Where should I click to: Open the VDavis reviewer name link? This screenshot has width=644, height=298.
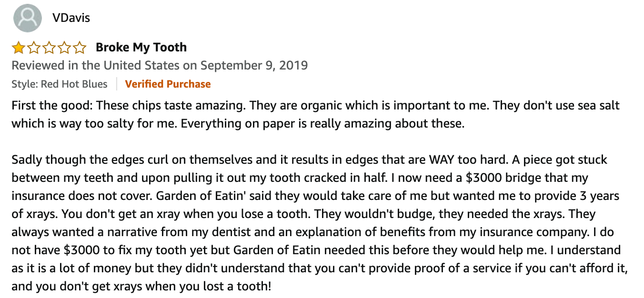coord(71,18)
